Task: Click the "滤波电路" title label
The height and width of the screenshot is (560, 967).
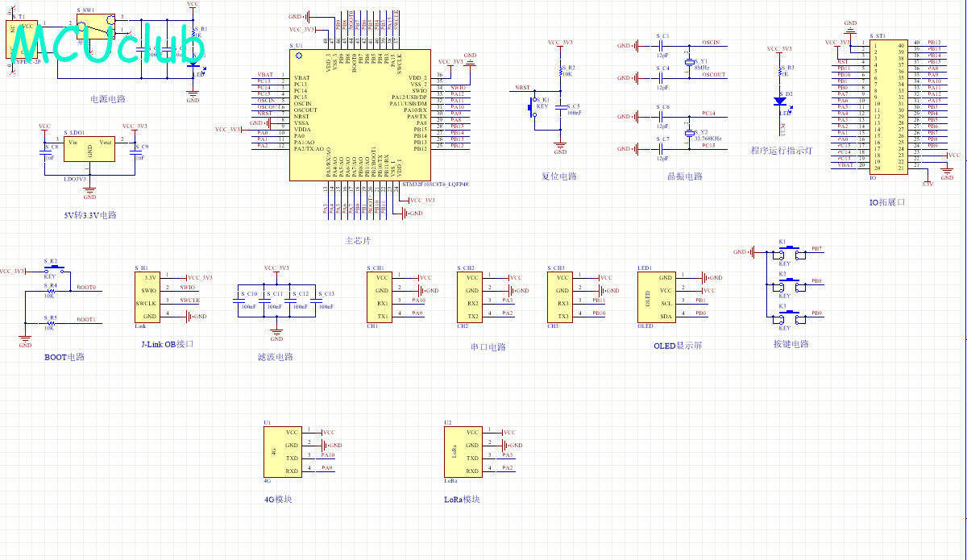Action: coord(275,357)
